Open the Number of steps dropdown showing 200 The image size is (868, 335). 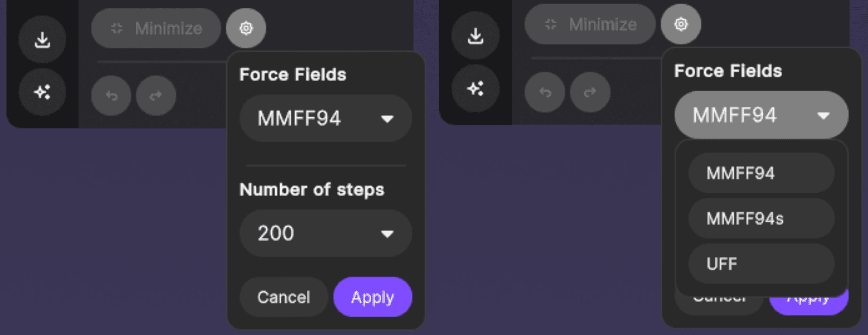tap(325, 233)
